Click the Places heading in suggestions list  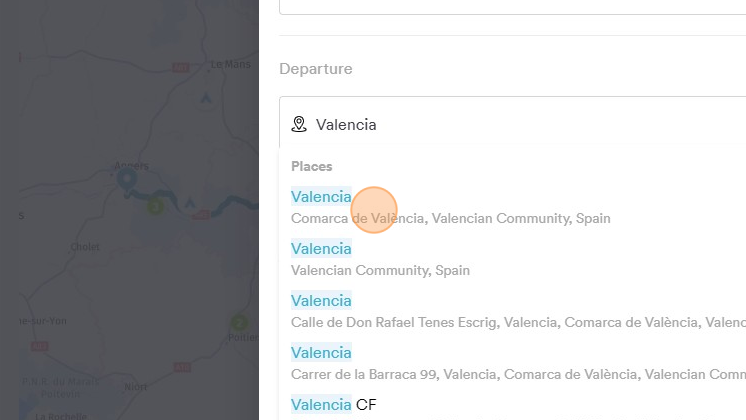(x=312, y=166)
